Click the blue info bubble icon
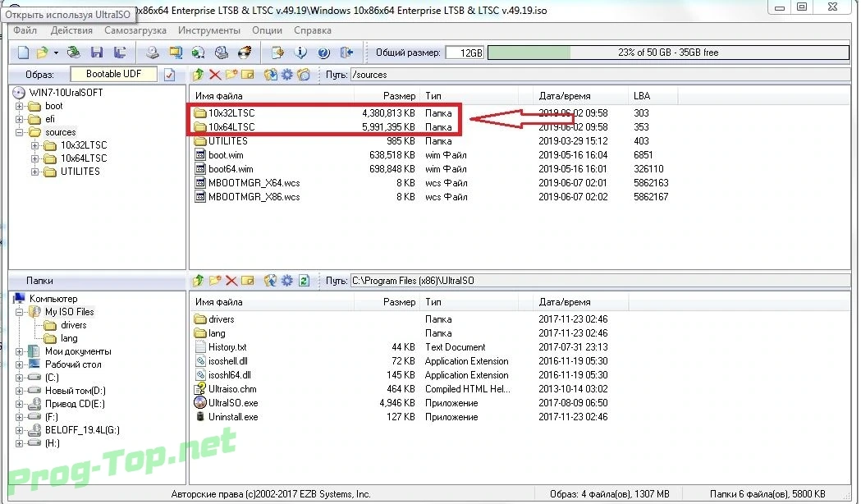The image size is (861, 504). [x=300, y=53]
